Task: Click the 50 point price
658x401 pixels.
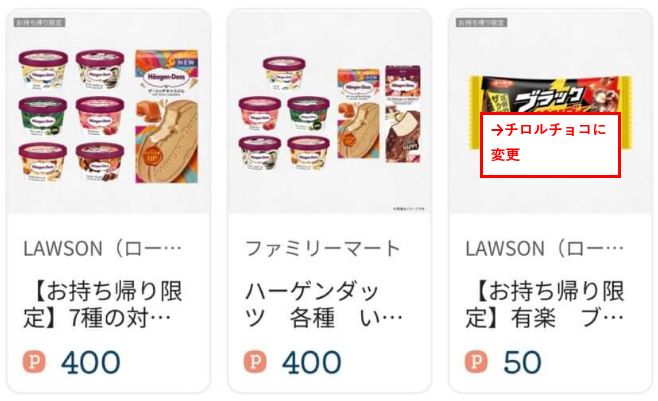Action: click(x=522, y=362)
